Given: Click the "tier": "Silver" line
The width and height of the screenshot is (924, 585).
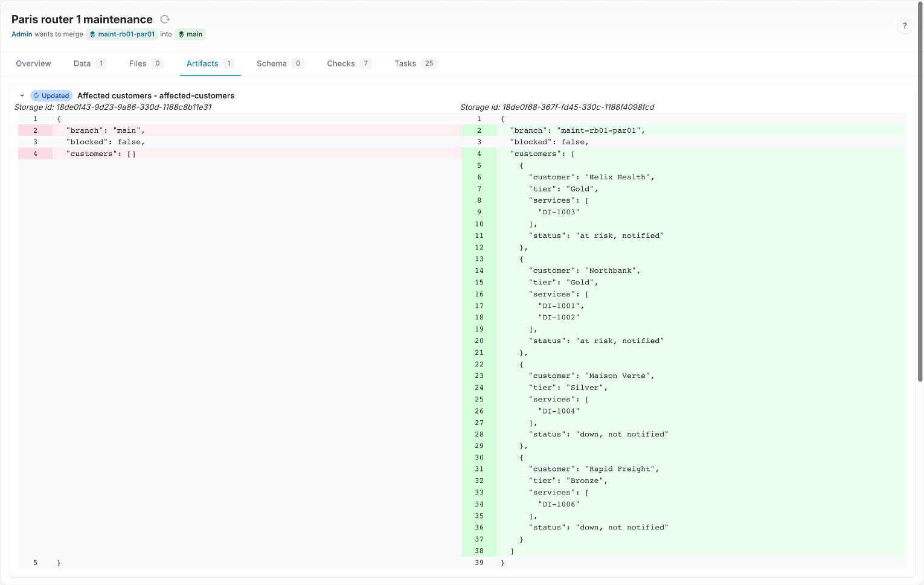Looking at the screenshot, I should (x=684, y=388).
